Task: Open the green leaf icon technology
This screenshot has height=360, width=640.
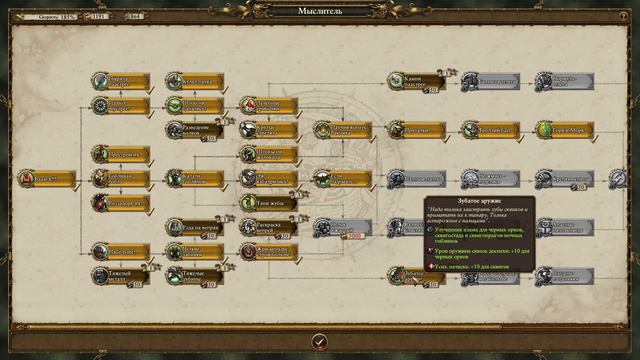Action: pos(174,106)
